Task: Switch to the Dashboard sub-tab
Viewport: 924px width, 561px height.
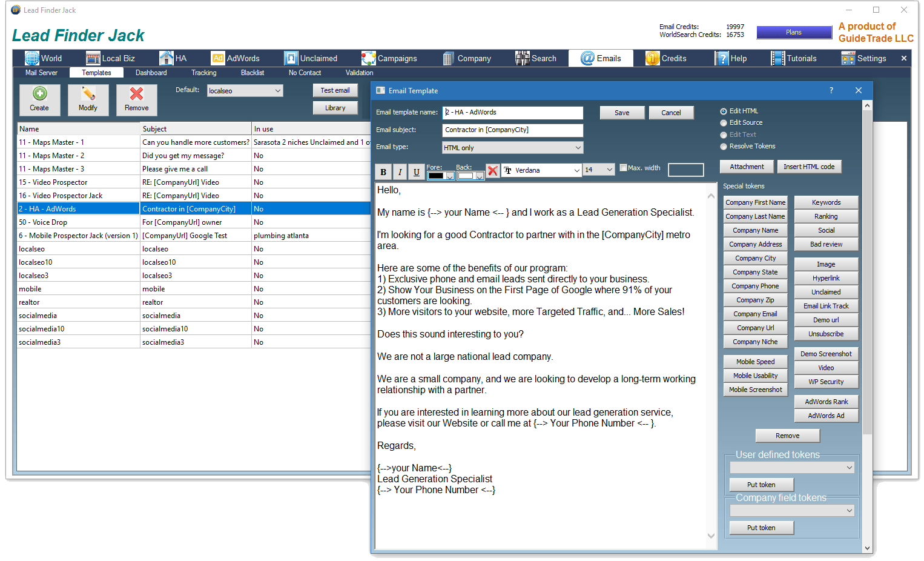Action: [x=151, y=73]
